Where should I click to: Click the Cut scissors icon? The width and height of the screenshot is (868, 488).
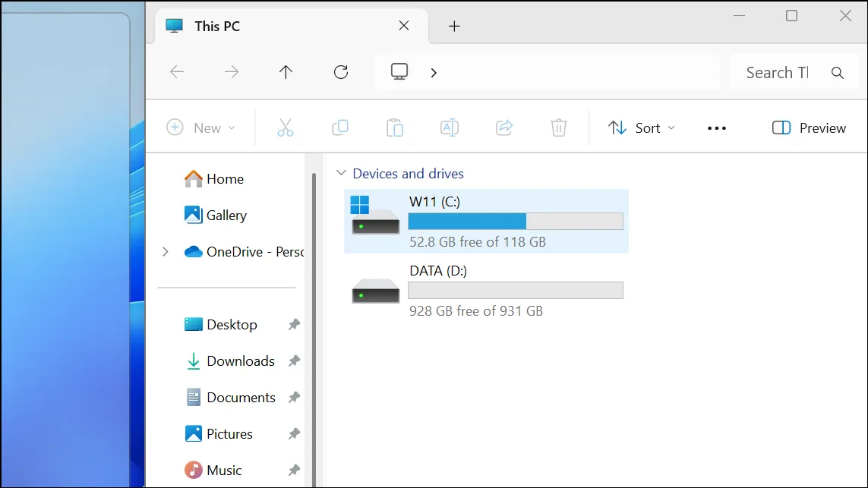point(285,128)
